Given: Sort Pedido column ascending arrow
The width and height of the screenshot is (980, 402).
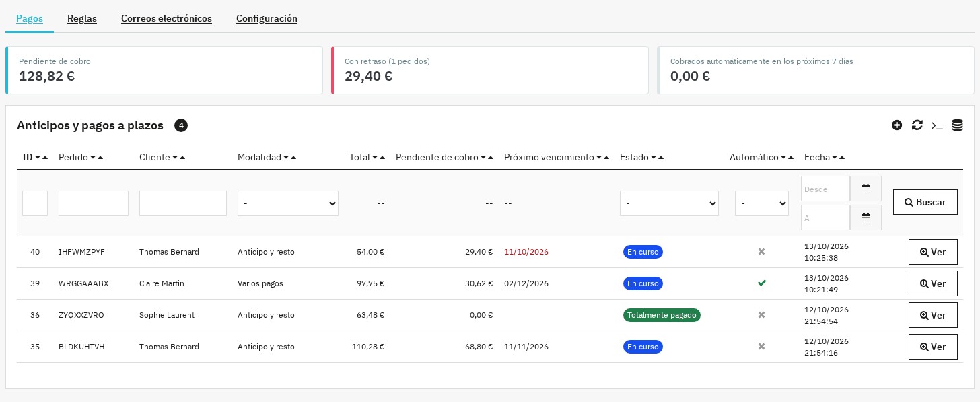Looking at the screenshot, I should click(x=100, y=158).
